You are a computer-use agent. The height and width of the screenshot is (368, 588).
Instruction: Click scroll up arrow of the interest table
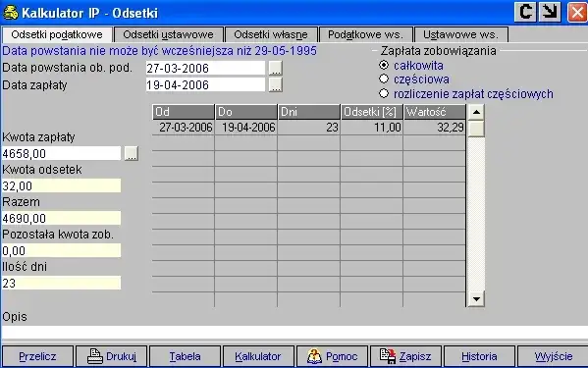476,112
